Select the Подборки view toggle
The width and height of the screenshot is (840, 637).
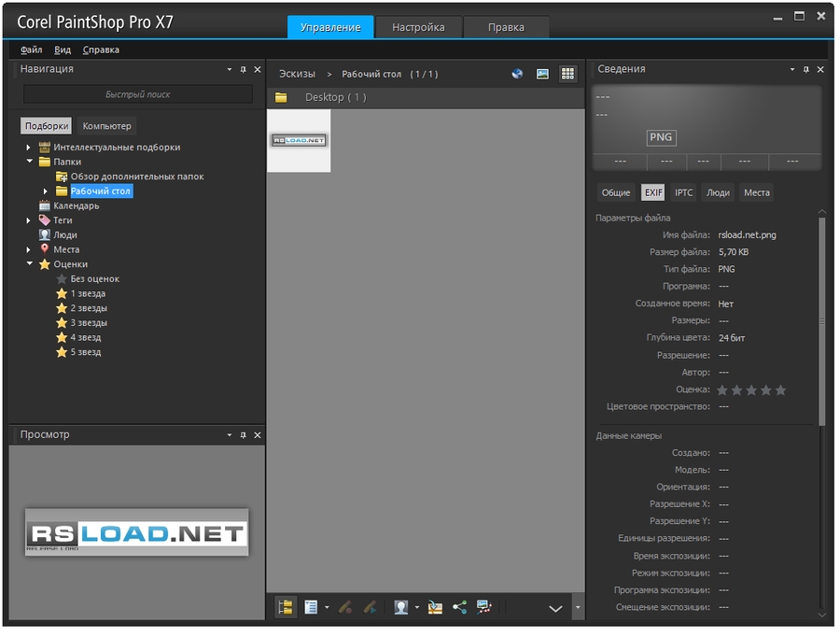[47, 126]
